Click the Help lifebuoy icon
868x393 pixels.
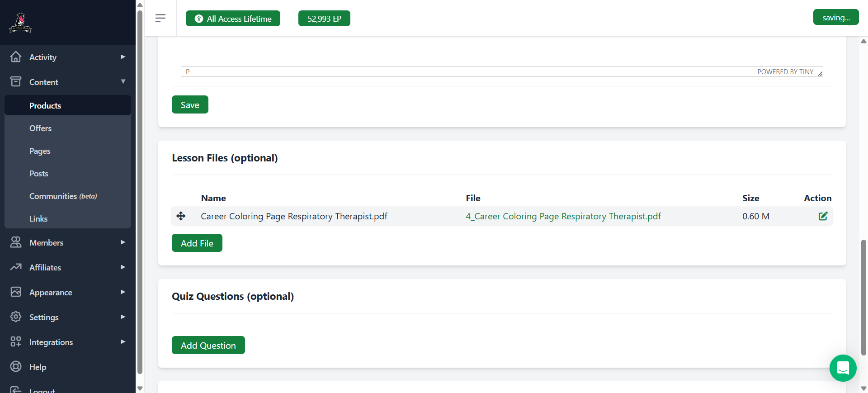tap(16, 366)
